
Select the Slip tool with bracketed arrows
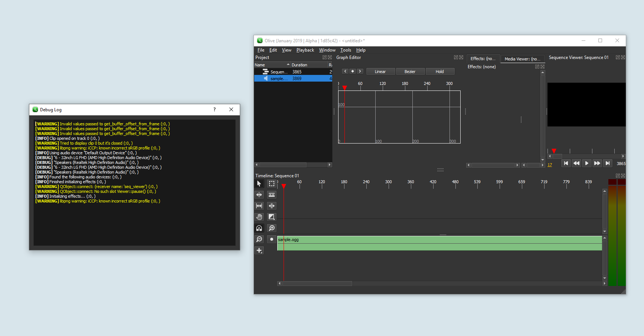259,206
